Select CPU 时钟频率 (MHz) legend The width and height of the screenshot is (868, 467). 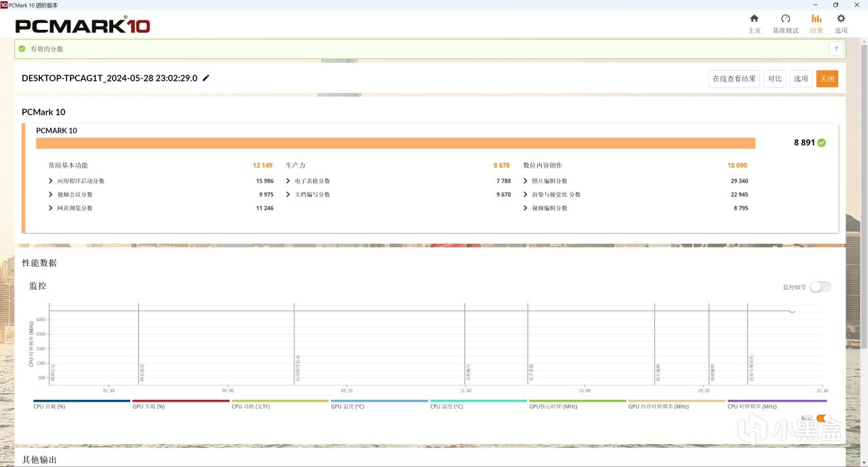pyautogui.click(x=776, y=404)
